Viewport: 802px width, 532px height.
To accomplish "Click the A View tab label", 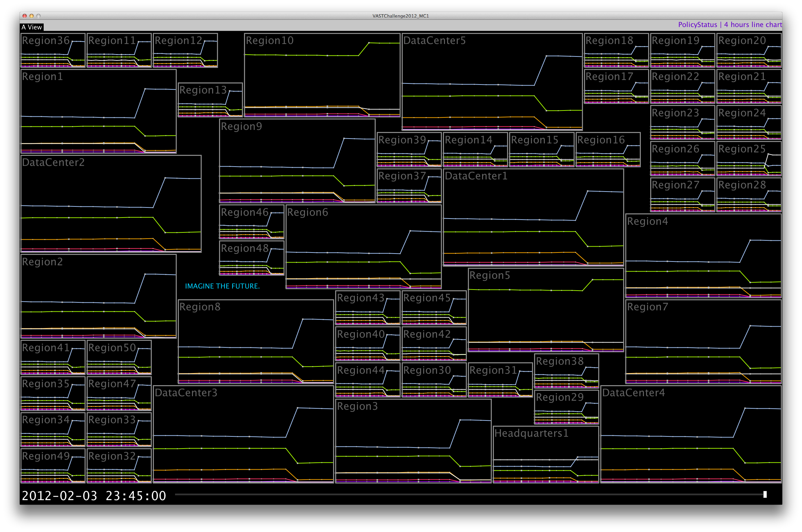I will 32,27.
